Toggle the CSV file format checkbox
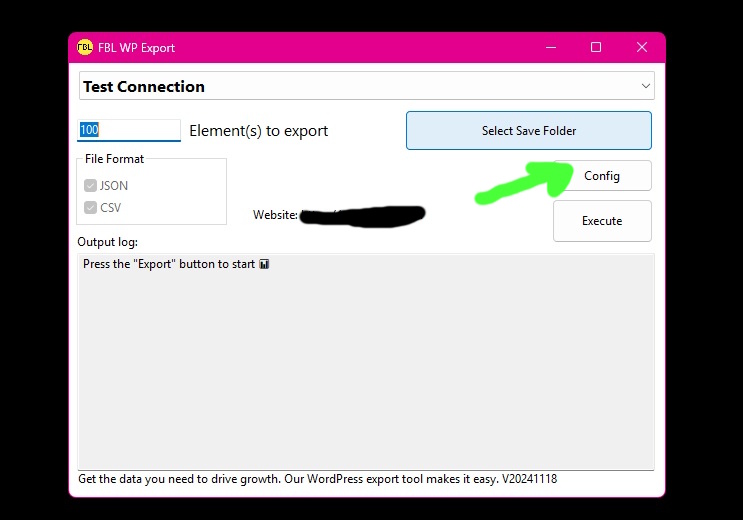The height and width of the screenshot is (520, 743). click(91, 208)
